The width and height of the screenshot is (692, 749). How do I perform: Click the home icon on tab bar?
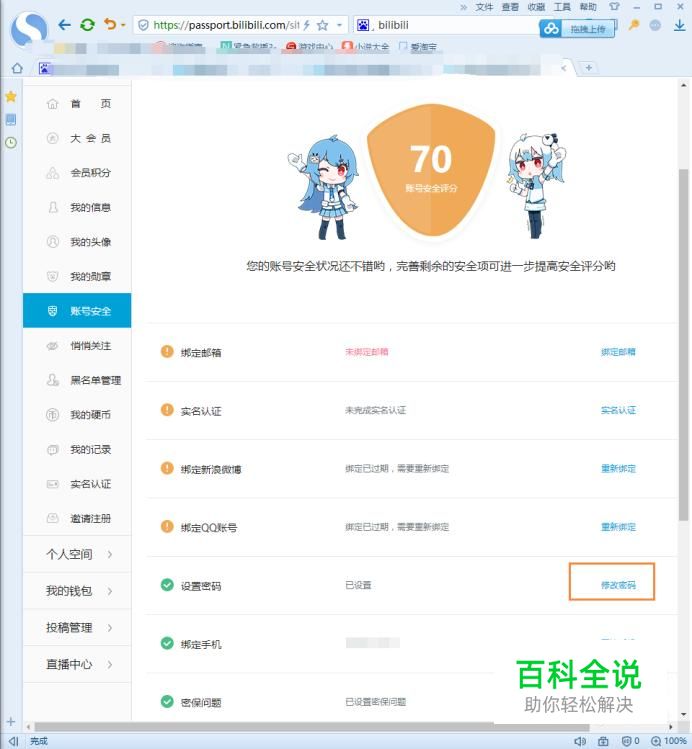pyautogui.click(x=17, y=68)
